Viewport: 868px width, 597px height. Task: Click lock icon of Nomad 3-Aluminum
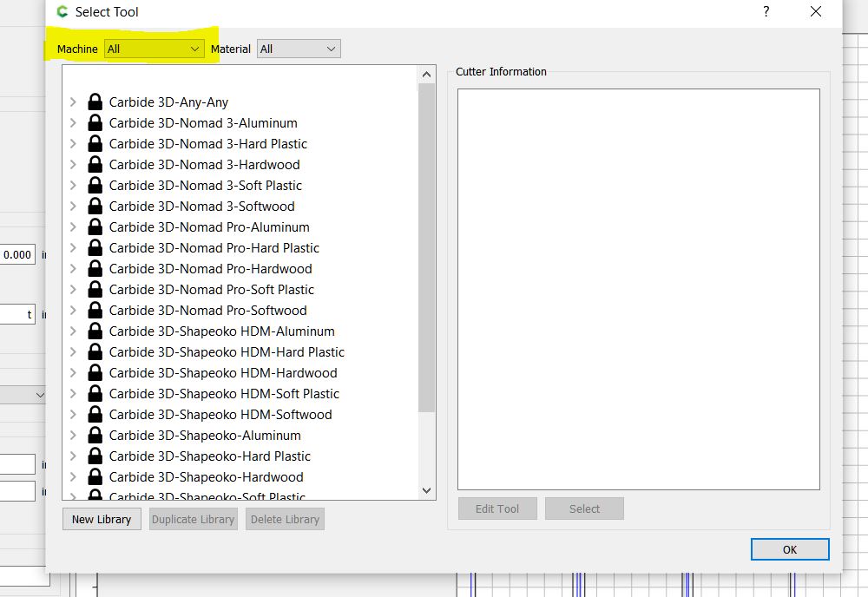point(95,123)
